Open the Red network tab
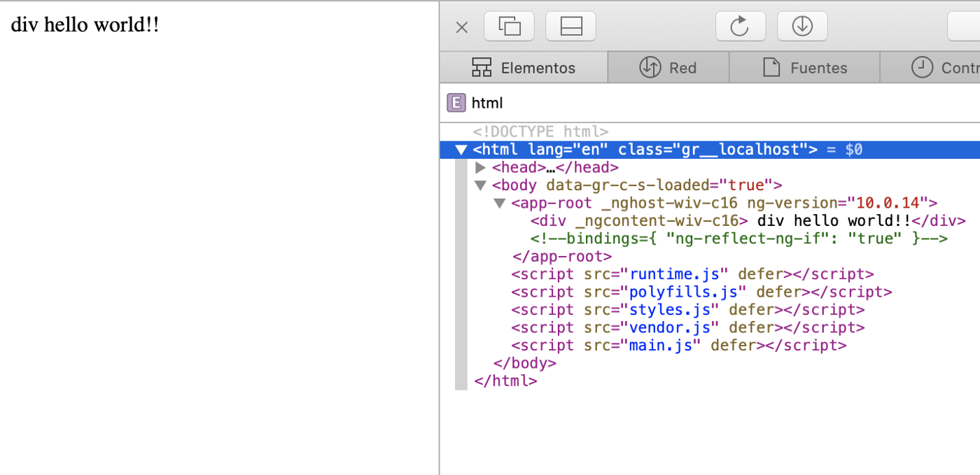 [x=668, y=68]
